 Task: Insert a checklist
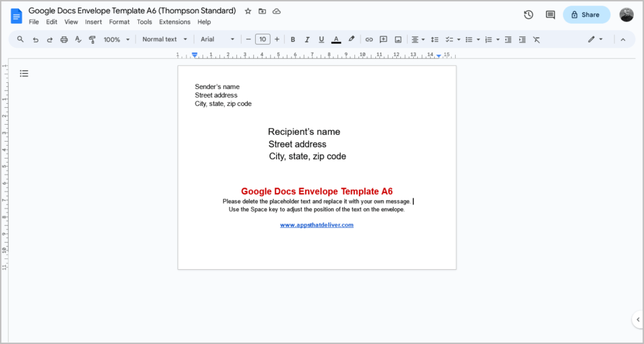point(450,39)
